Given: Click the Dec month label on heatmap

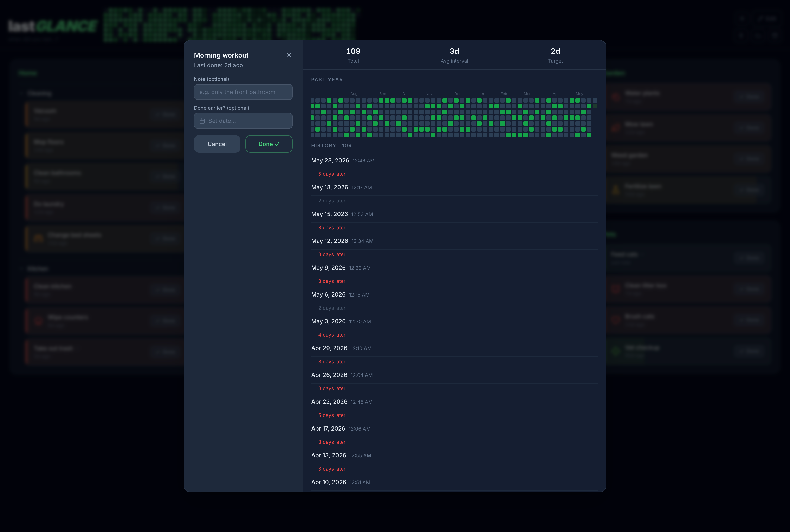Looking at the screenshot, I should pos(458,94).
